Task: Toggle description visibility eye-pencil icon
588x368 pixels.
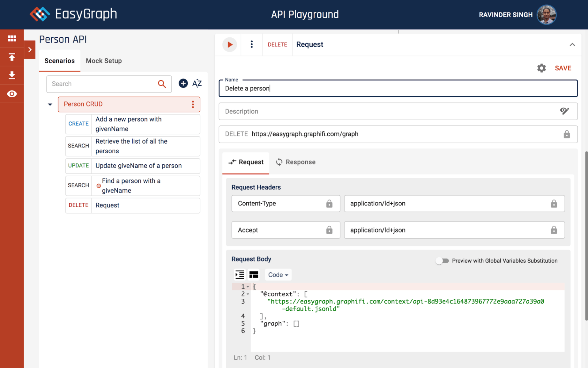Action: point(564,111)
